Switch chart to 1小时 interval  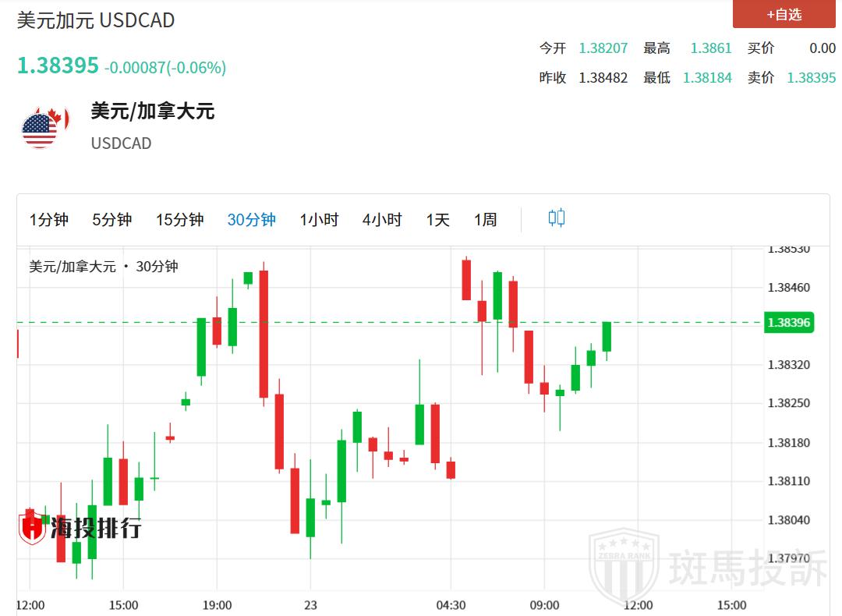[319, 220]
